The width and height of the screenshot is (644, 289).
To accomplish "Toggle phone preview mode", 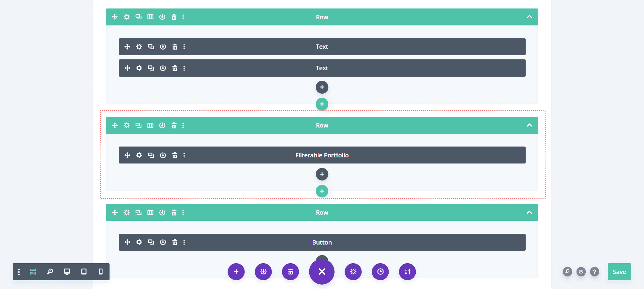I will 100,272.
